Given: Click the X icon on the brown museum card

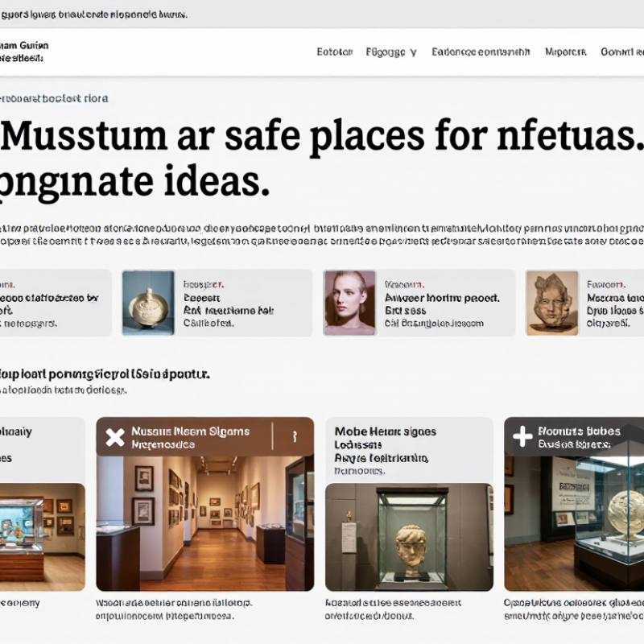Looking at the screenshot, I should [115, 437].
